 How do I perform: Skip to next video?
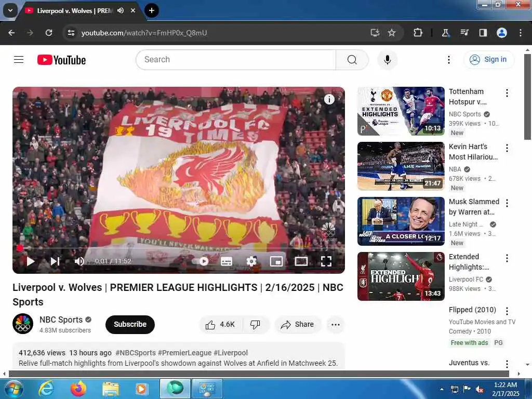click(55, 261)
